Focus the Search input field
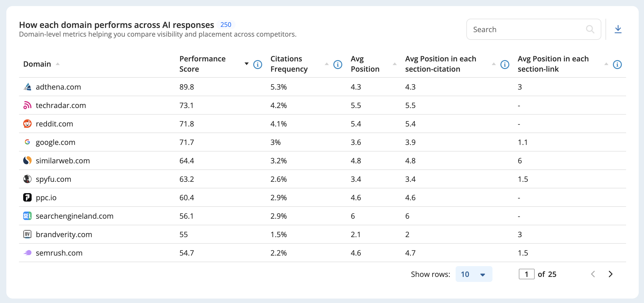This screenshot has height=303, width=644. click(534, 29)
